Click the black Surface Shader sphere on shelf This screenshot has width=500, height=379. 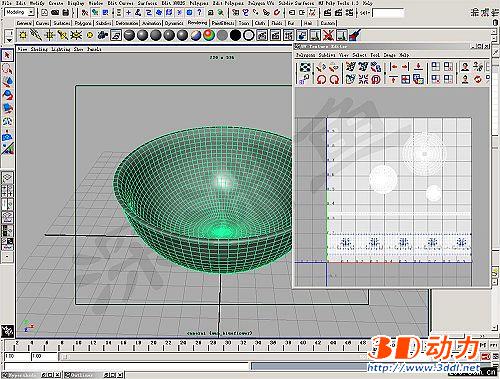tap(235, 35)
